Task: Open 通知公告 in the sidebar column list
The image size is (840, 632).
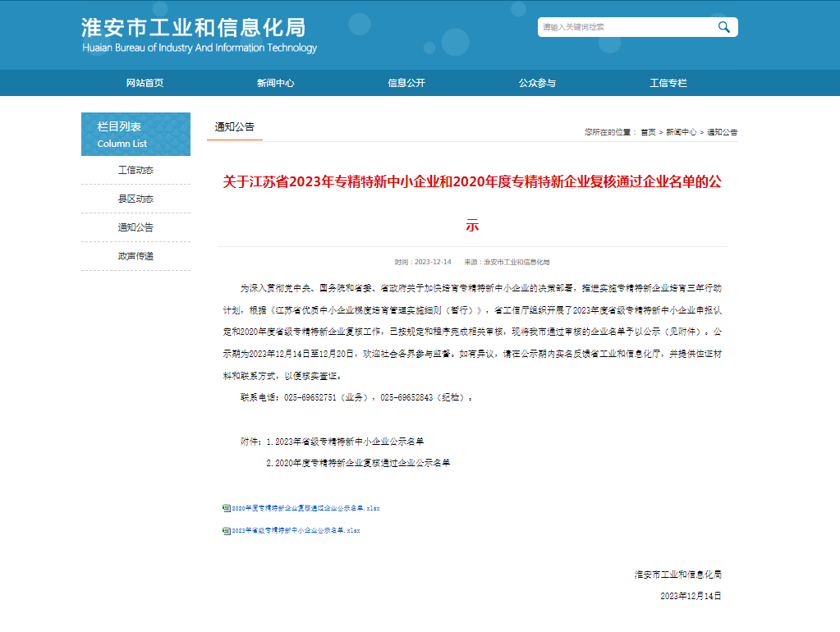Action: pos(135,227)
